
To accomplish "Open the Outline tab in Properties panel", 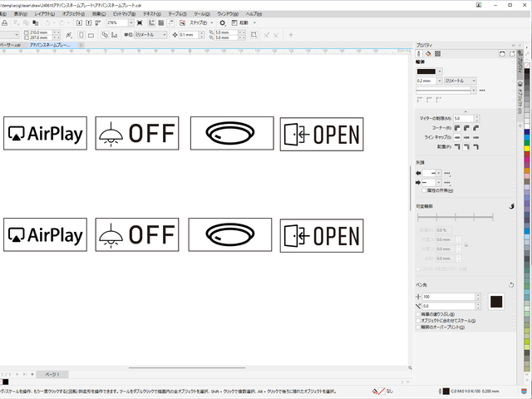I will [x=419, y=54].
